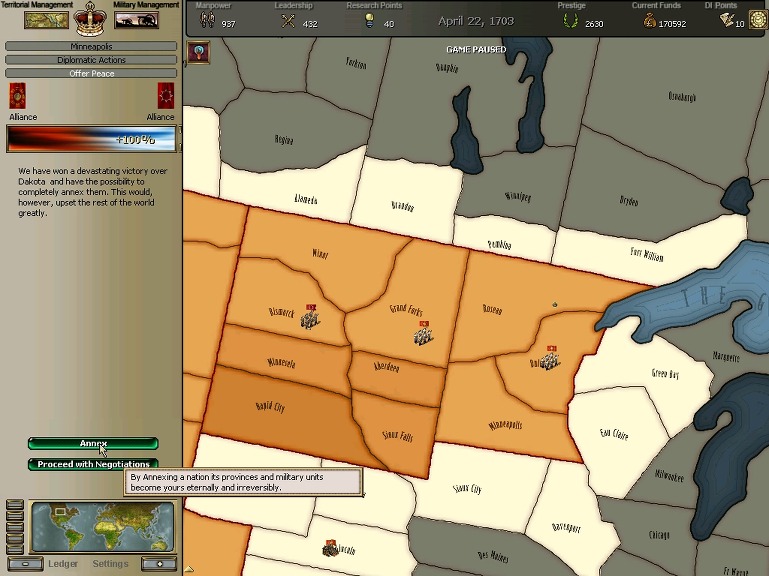The image size is (769, 576).
Task: Click the right alliance flag
Action: click(x=166, y=96)
